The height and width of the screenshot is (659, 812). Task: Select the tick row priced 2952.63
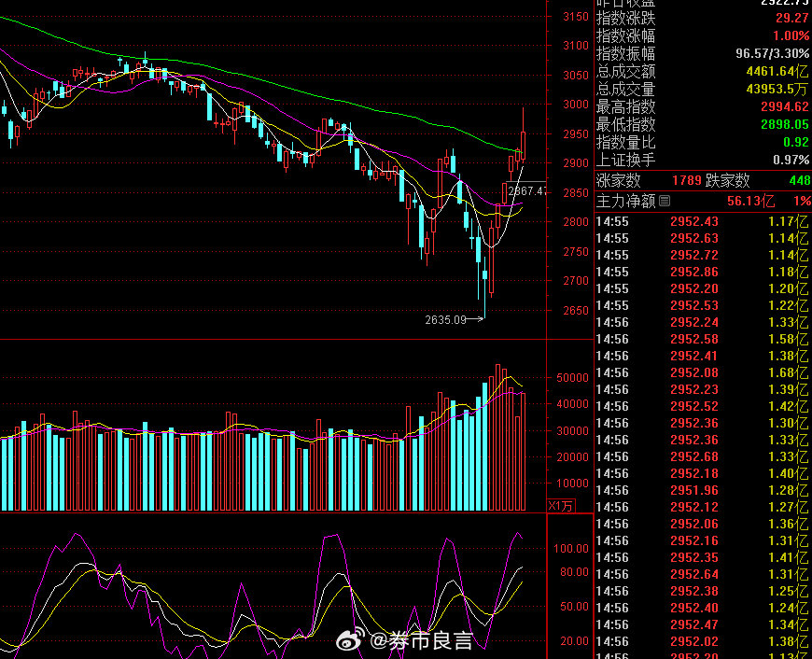click(703, 238)
